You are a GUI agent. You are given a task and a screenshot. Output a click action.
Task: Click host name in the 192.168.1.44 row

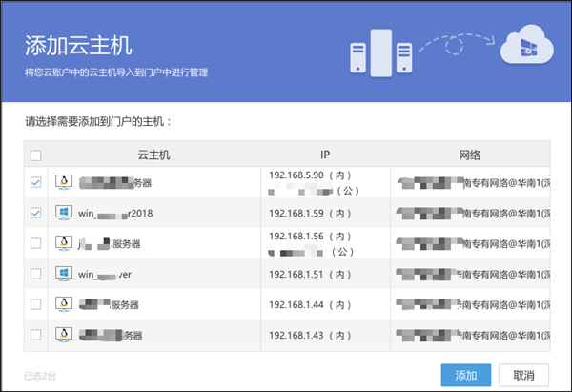[x=109, y=305]
